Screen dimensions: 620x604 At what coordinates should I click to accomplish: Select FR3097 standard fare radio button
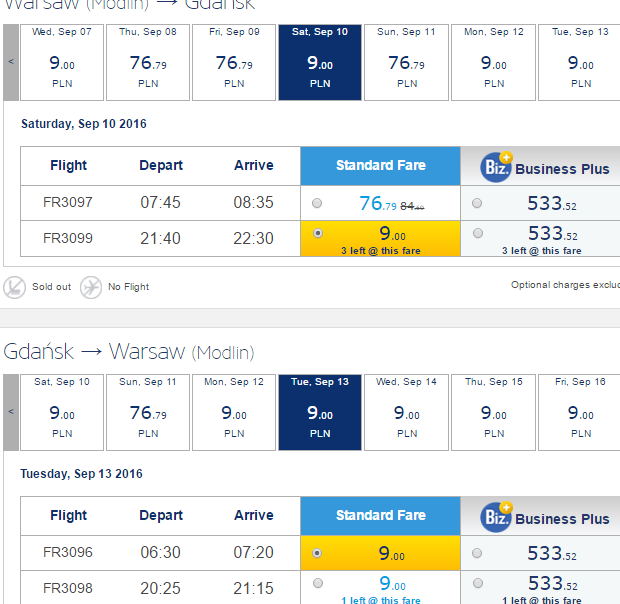317,203
